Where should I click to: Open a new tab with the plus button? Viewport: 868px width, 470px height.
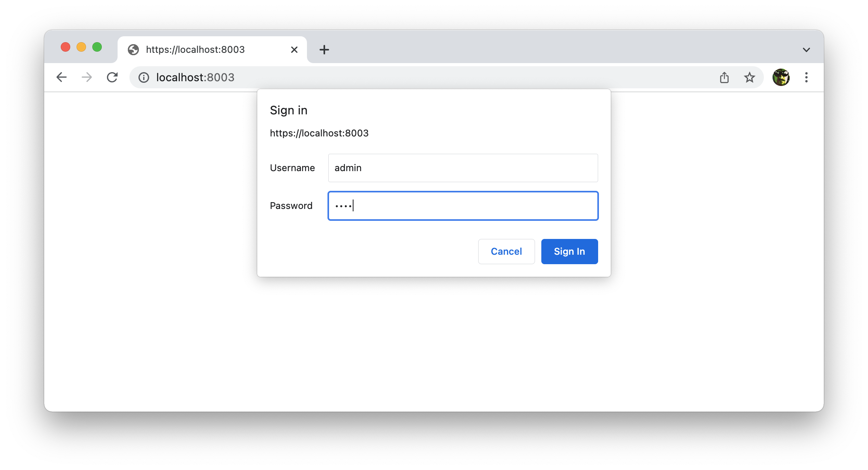324,49
